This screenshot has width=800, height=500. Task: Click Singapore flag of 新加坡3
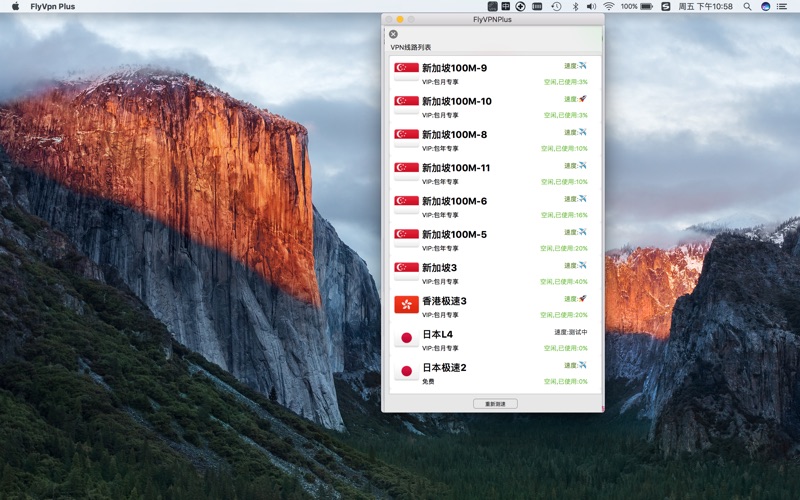point(406,271)
